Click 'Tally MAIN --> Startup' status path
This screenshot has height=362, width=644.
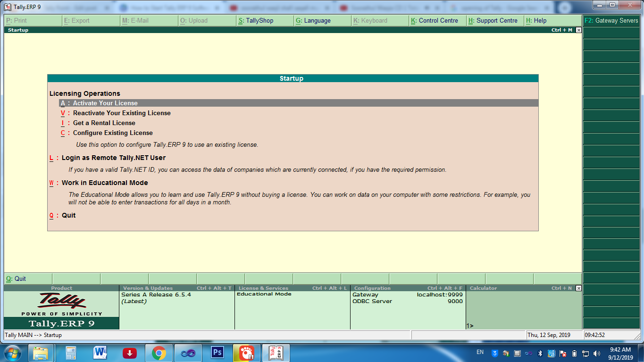33,335
